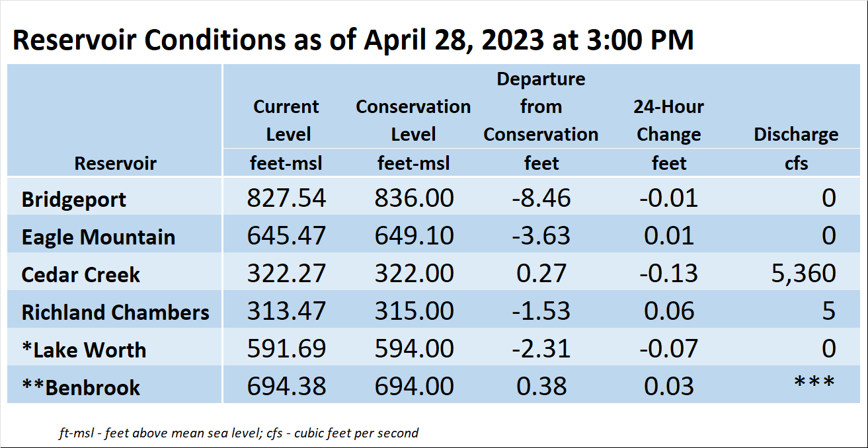The image size is (868, 448).
Task: Click the Bridgeport reservoir name cell
Action: tap(74, 200)
